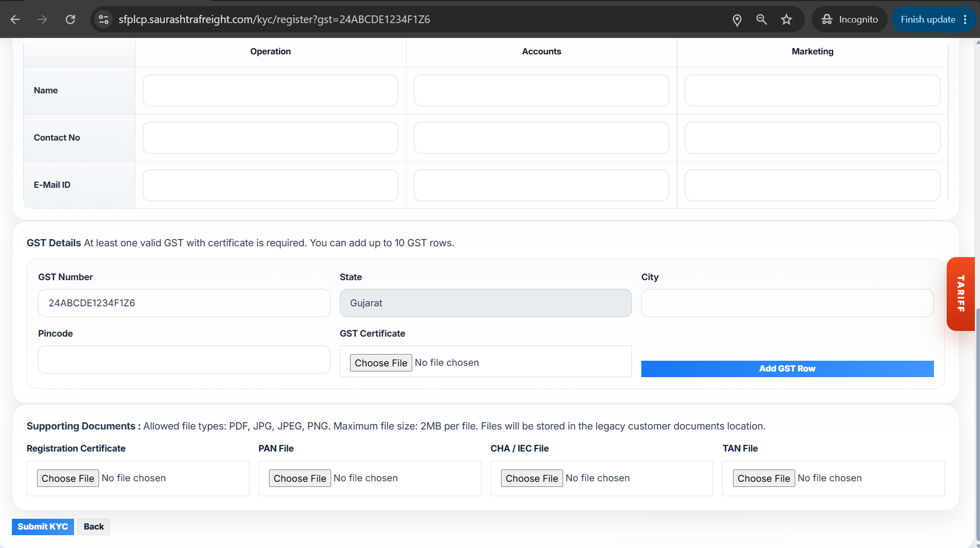Screen dimensions: 980x548
Task: Submit the KYC form
Action: coord(43,527)
